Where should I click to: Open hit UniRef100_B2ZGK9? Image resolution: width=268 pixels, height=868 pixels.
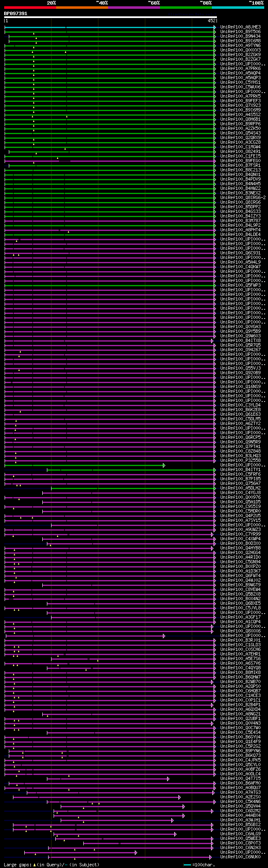pyautogui.click(x=240, y=55)
